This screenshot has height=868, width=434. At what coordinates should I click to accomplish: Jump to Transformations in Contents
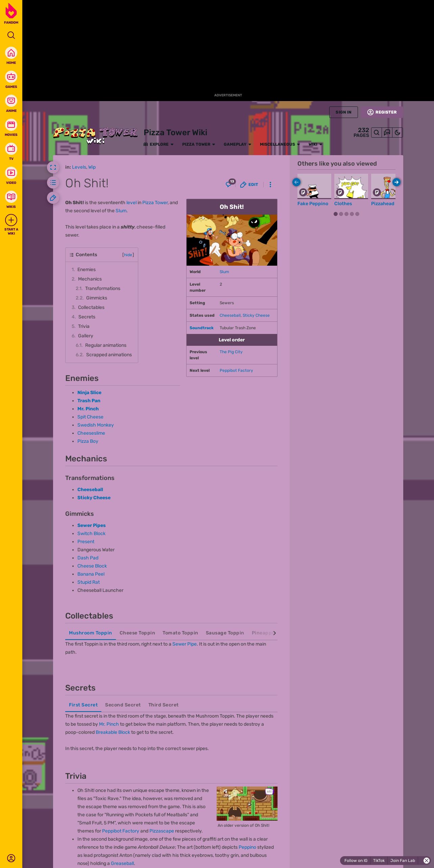click(x=103, y=288)
